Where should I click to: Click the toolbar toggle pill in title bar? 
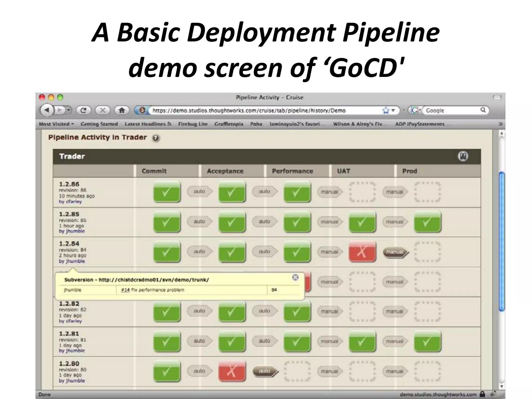tap(497, 97)
